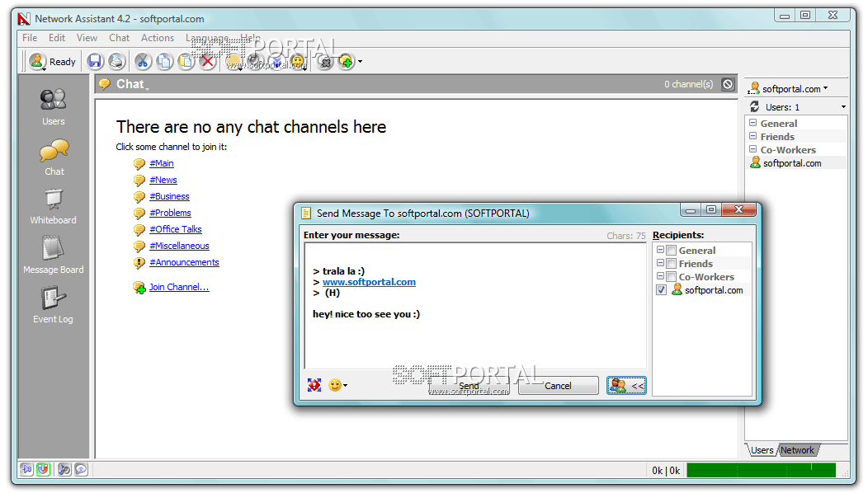The height and width of the screenshot is (493, 868).
Task: Click the Paste clipboard icon
Action: coord(186,61)
